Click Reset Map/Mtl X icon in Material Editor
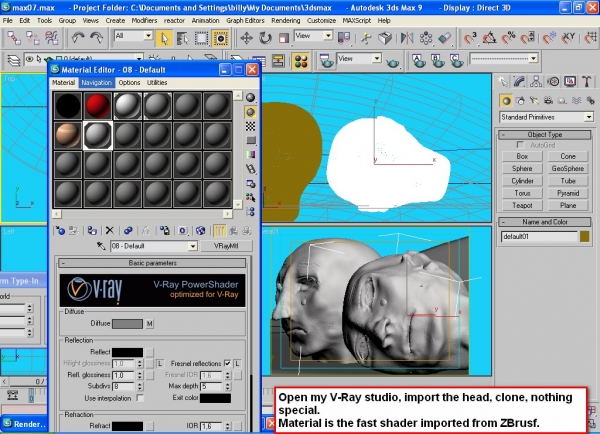Image resolution: width=600 pixels, height=434 pixels. coord(110,230)
